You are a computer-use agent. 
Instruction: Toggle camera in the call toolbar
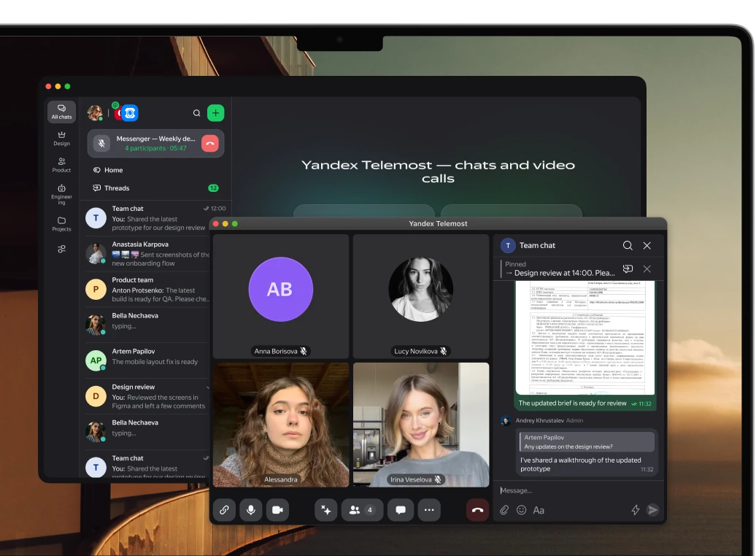[x=278, y=510]
